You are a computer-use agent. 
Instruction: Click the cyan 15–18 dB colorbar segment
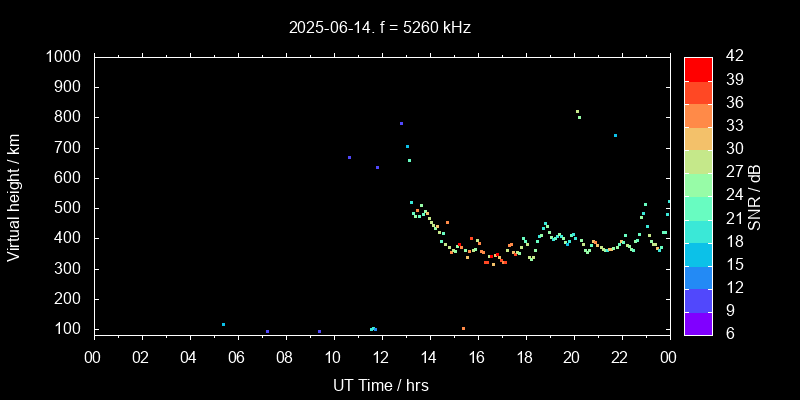(698, 253)
